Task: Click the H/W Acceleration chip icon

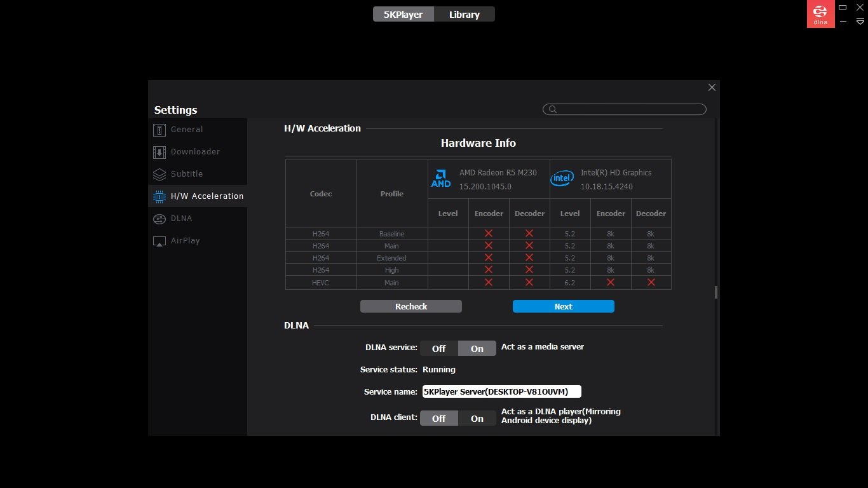Action: pyautogui.click(x=159, y=196)
